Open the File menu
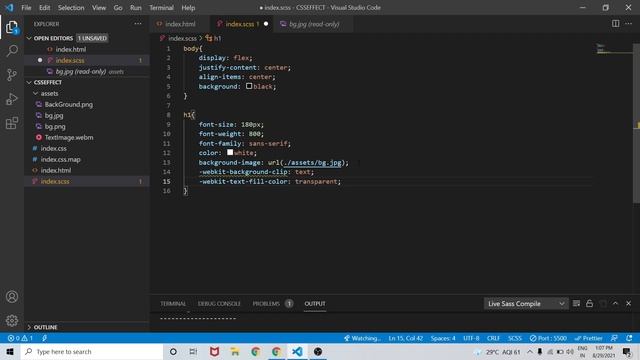 tap(26, 8)
